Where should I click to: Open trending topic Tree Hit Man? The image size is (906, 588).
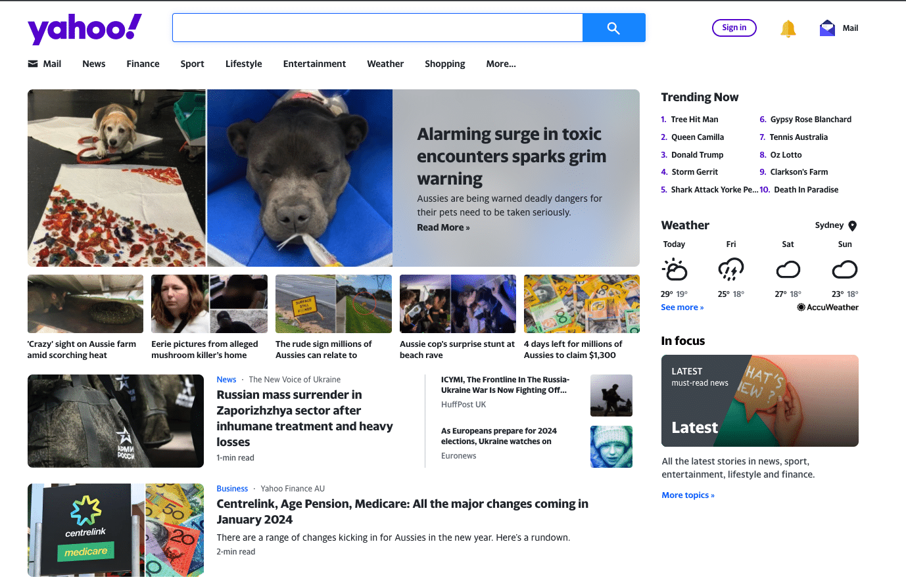point(694,120)
